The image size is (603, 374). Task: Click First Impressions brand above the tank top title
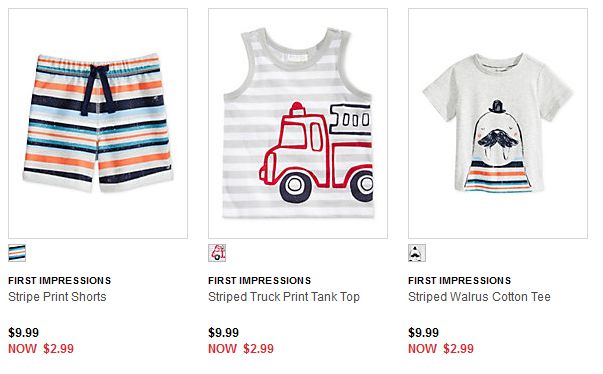260,281
